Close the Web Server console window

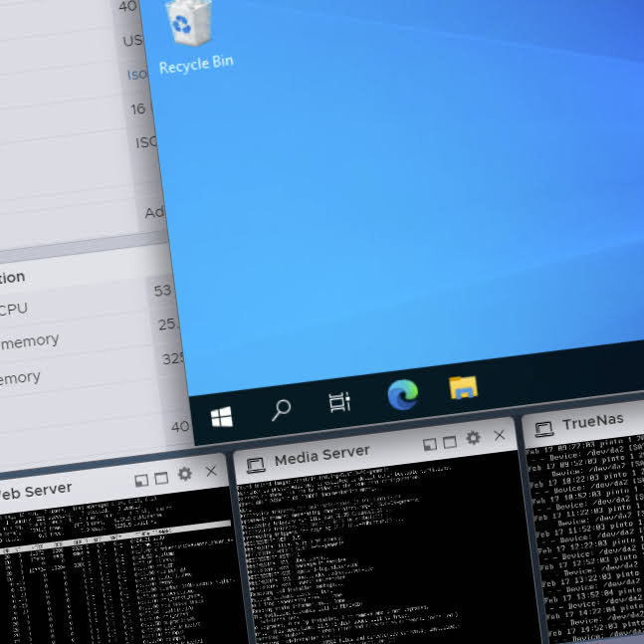[211, 471]
